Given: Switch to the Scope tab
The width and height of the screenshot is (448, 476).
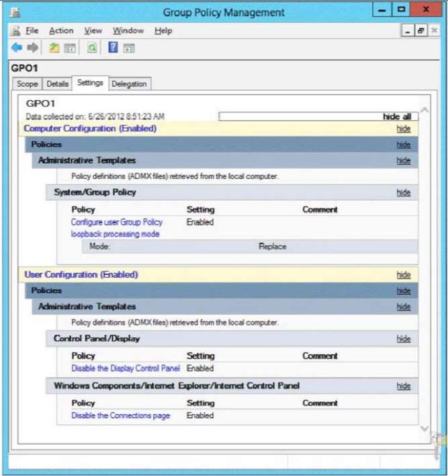Looking at the screenshot, I should (x=28, y=84).
